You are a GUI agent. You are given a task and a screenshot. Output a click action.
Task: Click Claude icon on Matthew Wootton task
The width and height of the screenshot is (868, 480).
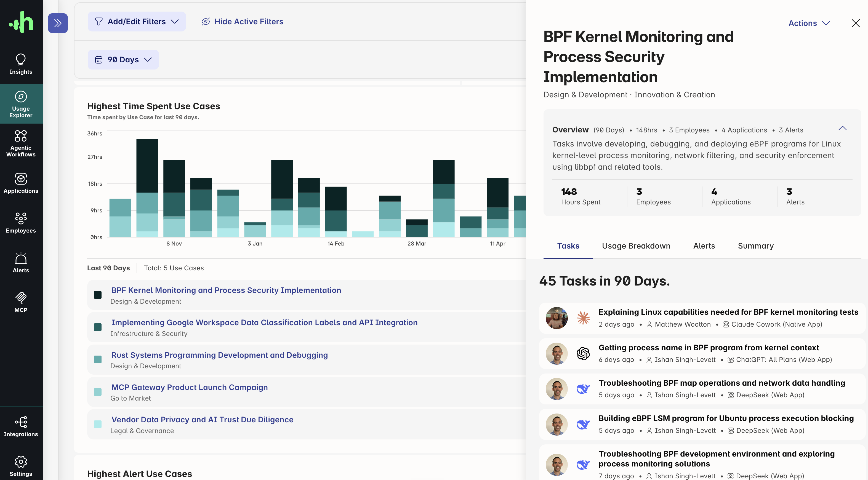click(583, 318)
